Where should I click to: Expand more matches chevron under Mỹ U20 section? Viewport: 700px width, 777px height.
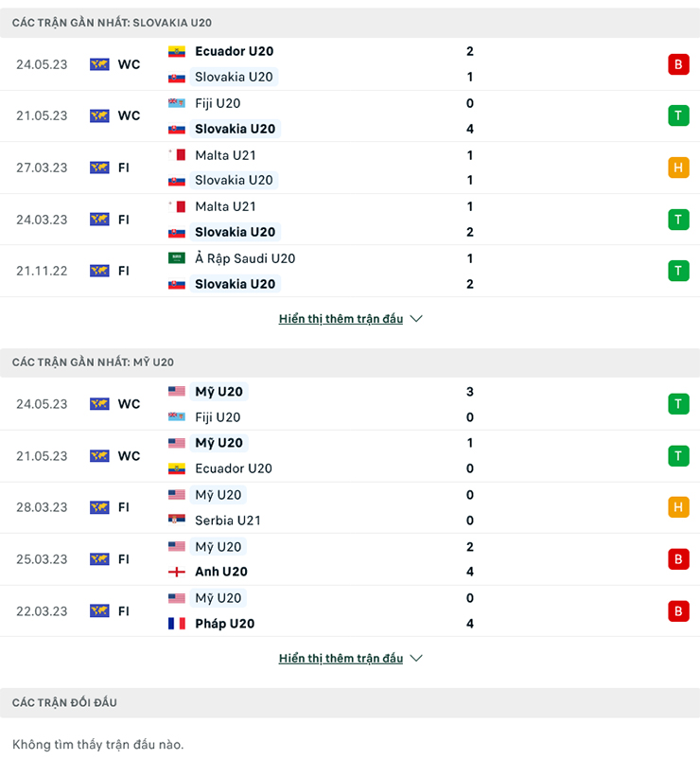pyautogui.click(x=416, y=658)
